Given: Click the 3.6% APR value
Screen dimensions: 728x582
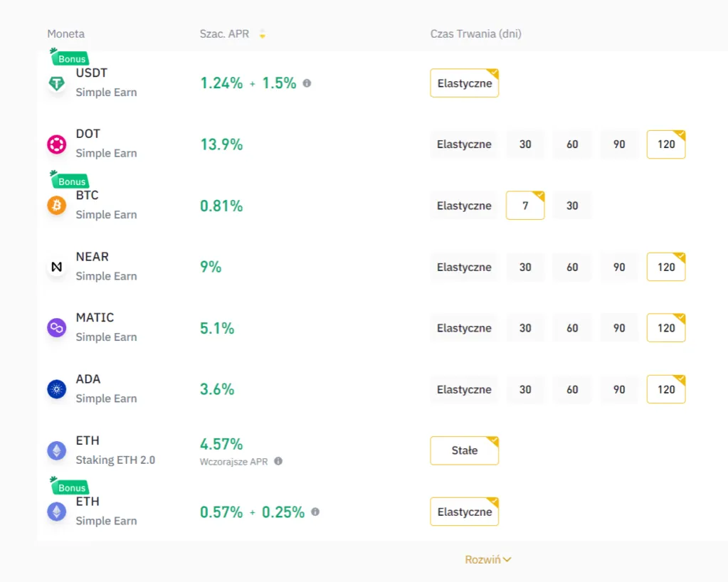Looking at the screenshot, I should (x=217, y=389).
